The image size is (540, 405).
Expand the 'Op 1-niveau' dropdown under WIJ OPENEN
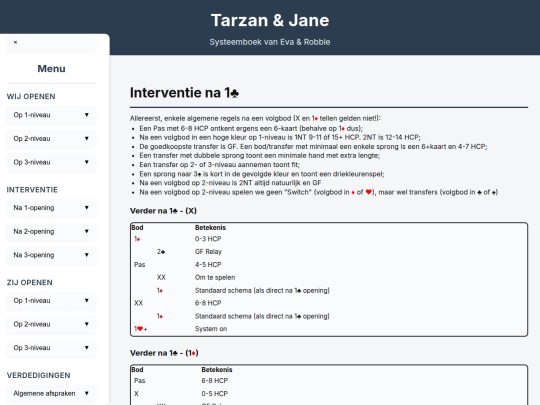coord(51,115)
